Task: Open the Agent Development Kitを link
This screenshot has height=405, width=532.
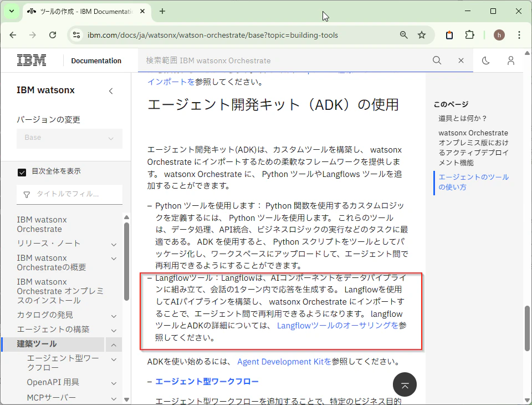Action: 284,362
